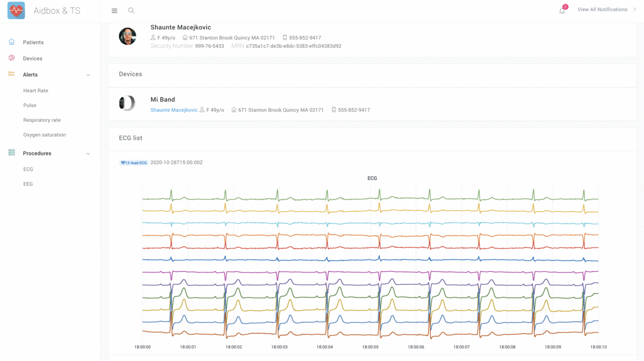Click the 12-lead ECG badge
Image resolution: width=644 pixels, height=361 pixels.
coord(134,163)
